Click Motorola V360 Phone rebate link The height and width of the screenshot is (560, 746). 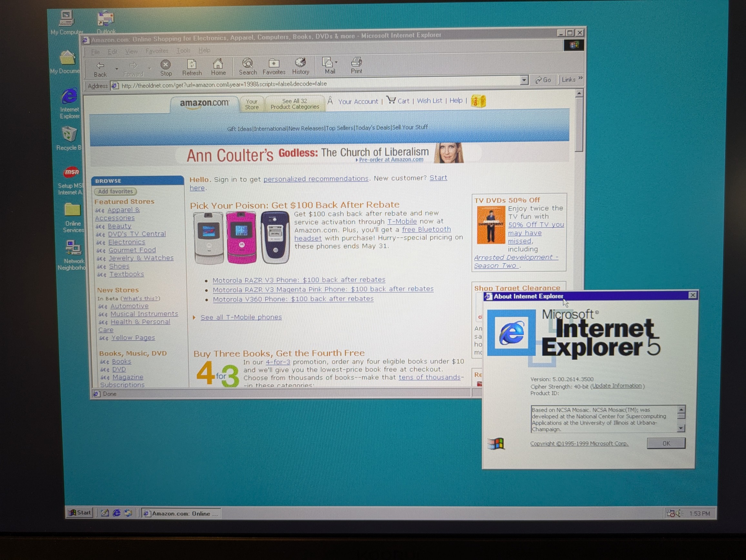click(x=293, y=299)
